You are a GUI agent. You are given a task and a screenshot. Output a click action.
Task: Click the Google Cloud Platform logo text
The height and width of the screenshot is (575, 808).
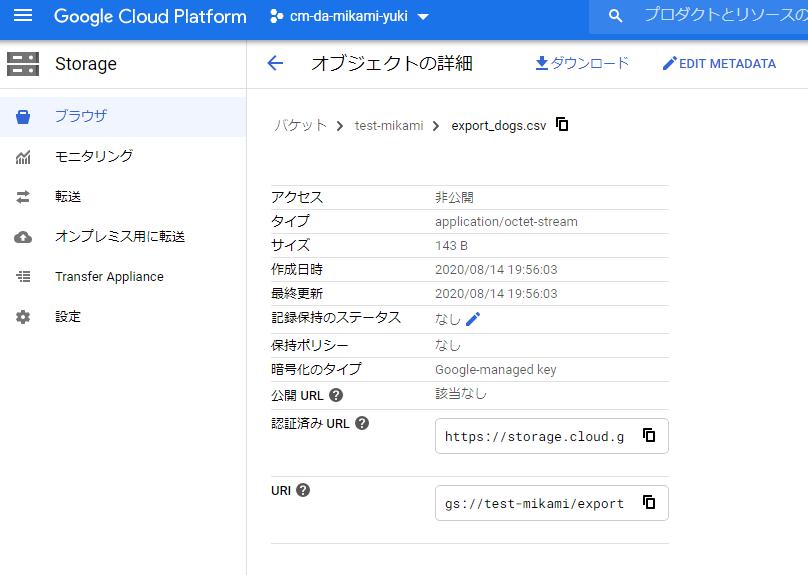pos(150,16)
